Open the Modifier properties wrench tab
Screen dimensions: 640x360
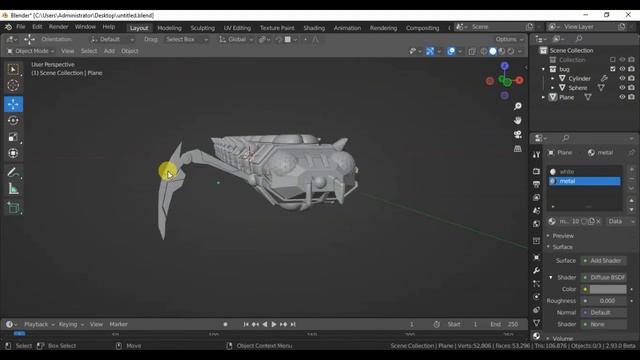(x=536, y=270)
